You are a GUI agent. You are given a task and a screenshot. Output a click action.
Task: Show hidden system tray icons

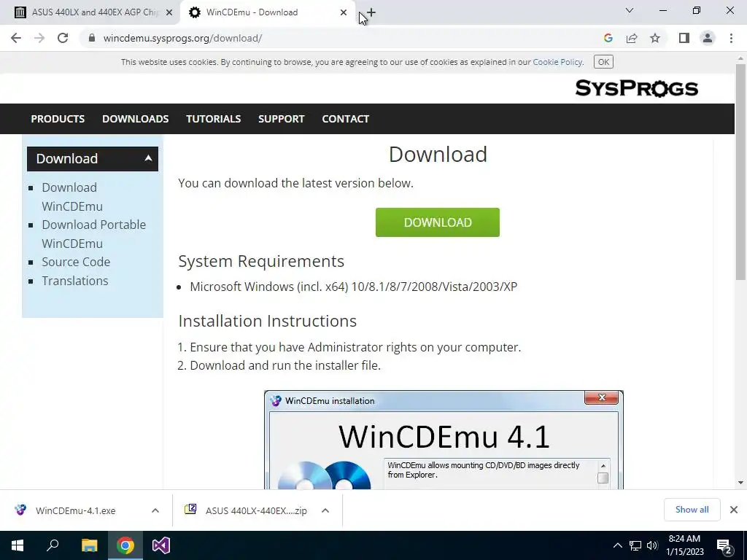(x=617, y=545)
